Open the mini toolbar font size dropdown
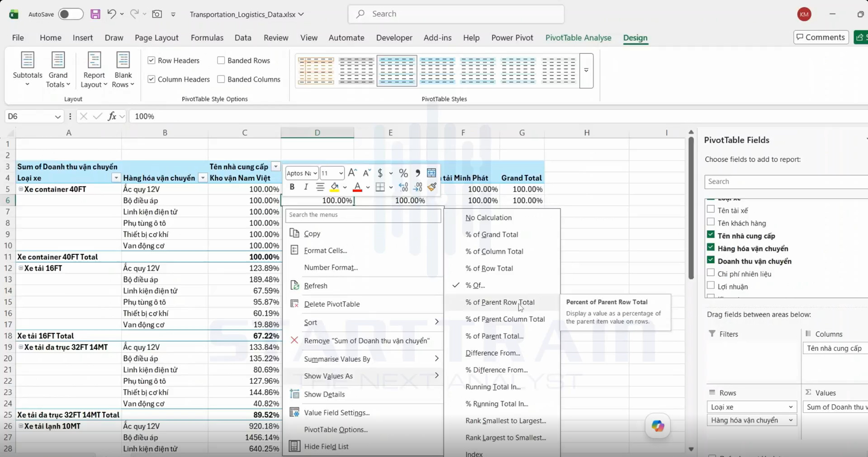 click(x=341, y=173)
